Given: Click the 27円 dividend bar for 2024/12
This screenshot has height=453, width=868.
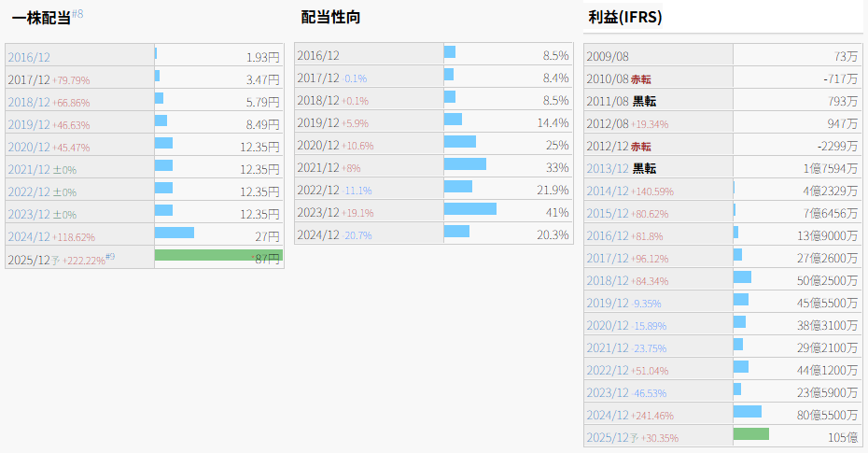Looking at the screenshot, I should point(175,233).
